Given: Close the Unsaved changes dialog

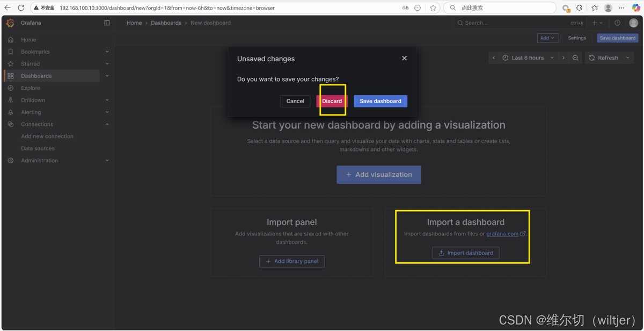Looking at the screenshot, I should pos(404,58).
